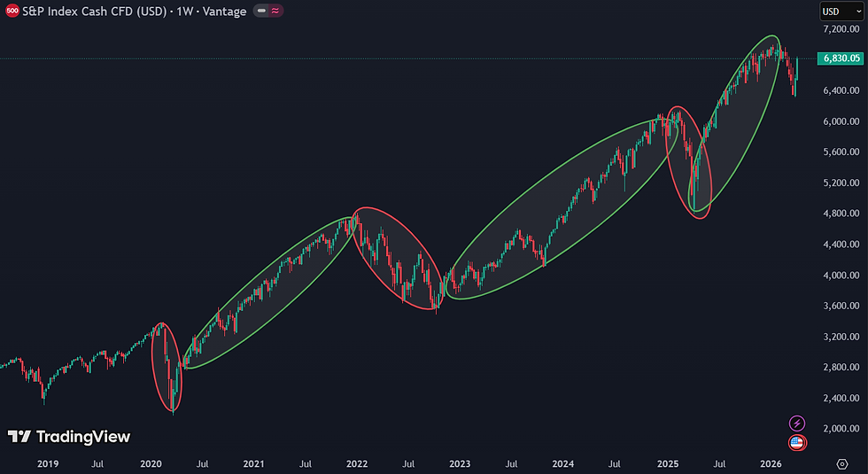Click the 2021 label on the time axis
Viewport: 868px width, 474px height.
point(253,464)
